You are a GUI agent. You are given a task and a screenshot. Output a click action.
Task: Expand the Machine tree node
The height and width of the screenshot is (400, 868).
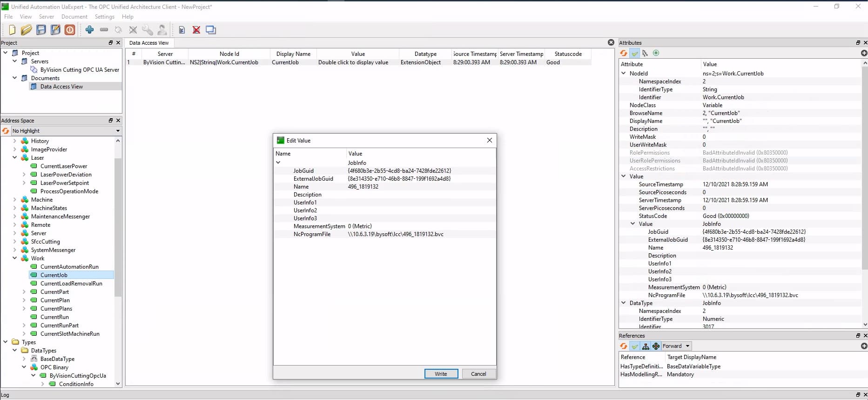click(x=14, y=200)
